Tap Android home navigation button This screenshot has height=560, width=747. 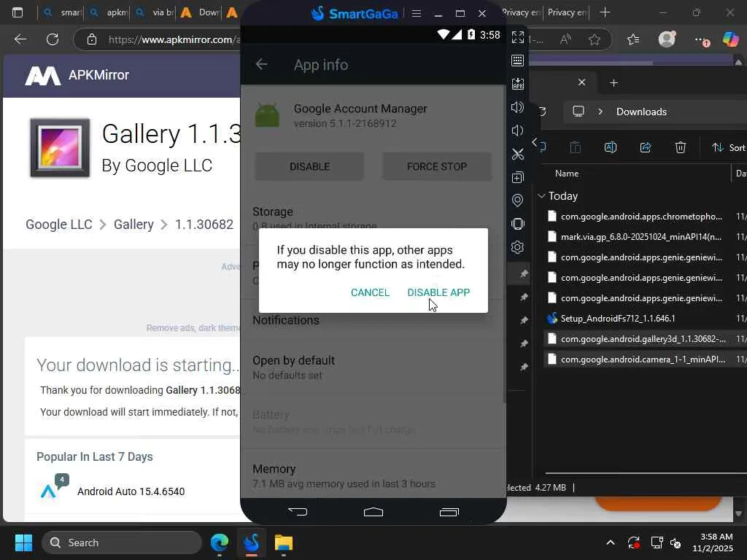(373, 512)
